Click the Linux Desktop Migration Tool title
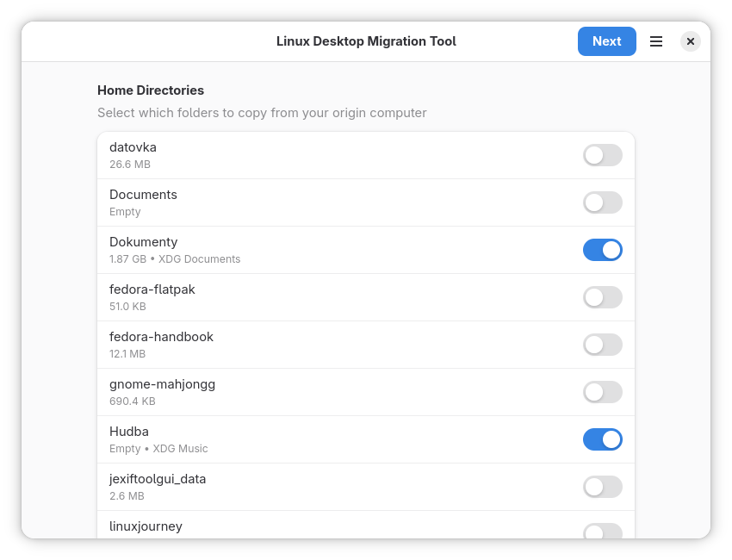The image size is (732, 560). pos(366,41)
